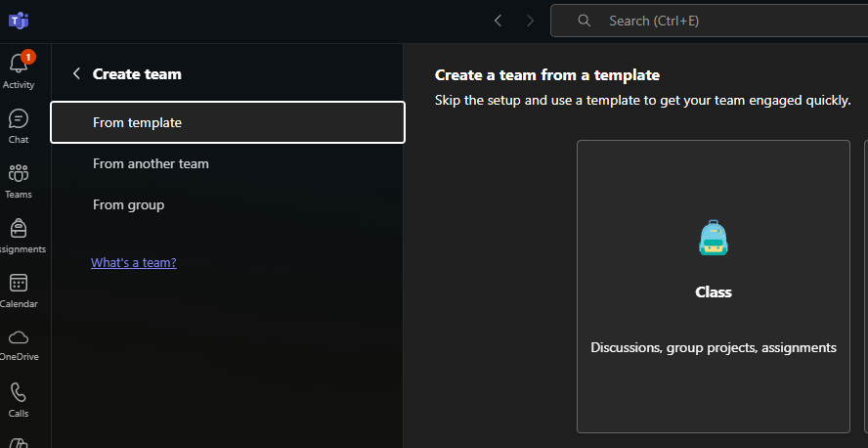
Task: Click the backpack icon on Class card
Action: point(714,238)
